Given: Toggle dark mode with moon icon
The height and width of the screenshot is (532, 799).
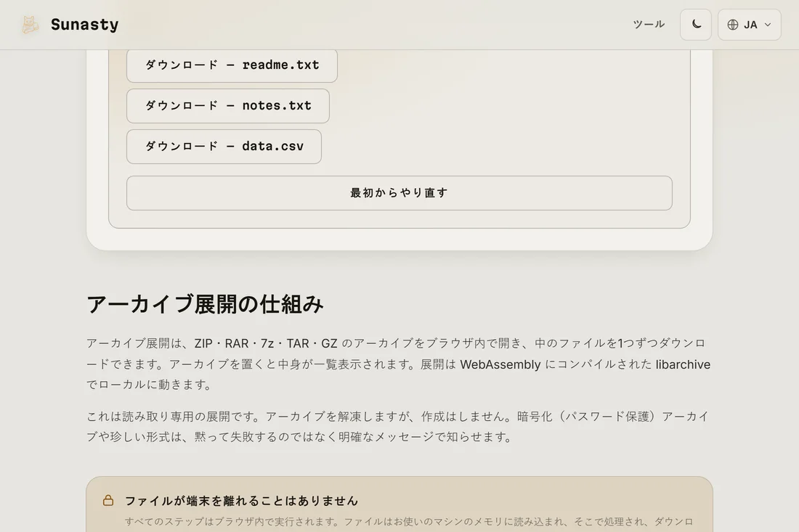Looking at the screenshot, I should [x=696, y=25].
